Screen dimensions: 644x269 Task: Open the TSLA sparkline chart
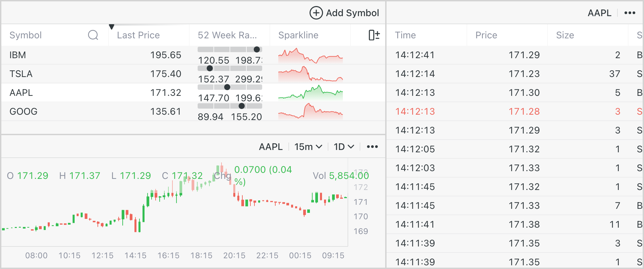(x=311, y=74)
